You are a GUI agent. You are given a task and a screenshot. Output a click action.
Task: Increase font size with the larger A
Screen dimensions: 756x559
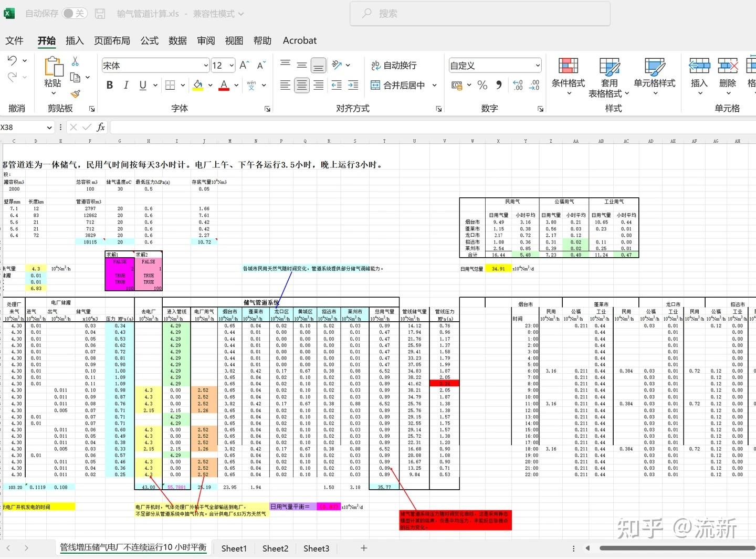244,65
